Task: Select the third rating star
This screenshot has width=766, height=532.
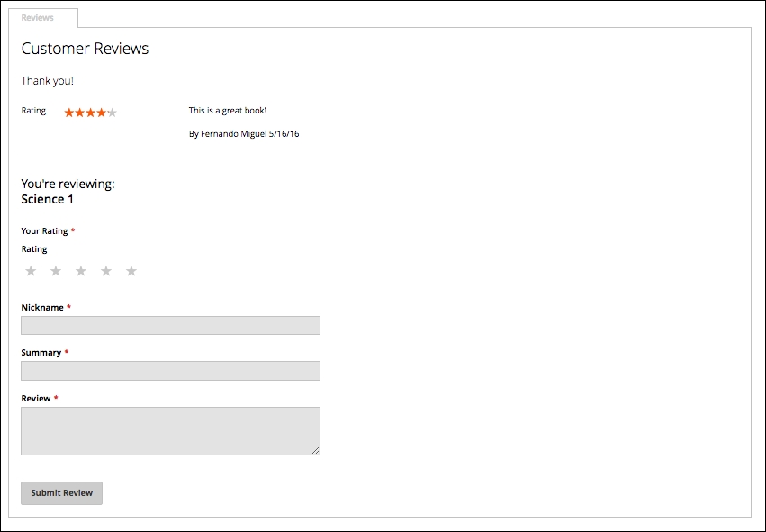Action: [81, 271]
